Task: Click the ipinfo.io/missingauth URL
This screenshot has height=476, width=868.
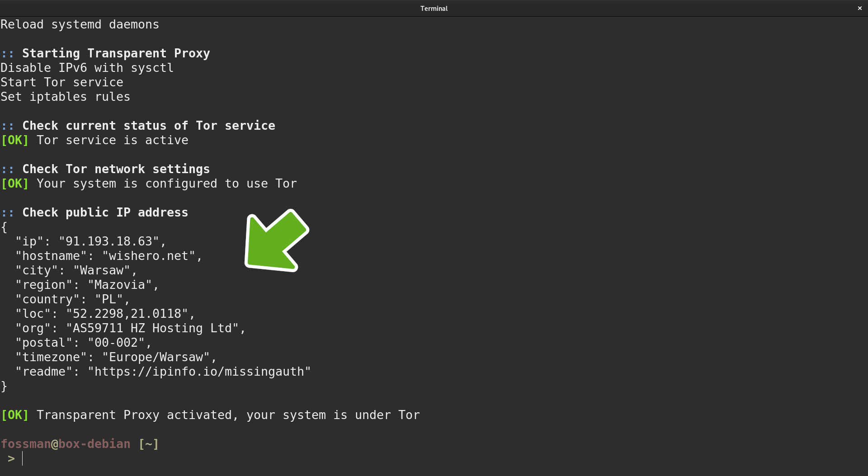Action: [199, 372]
